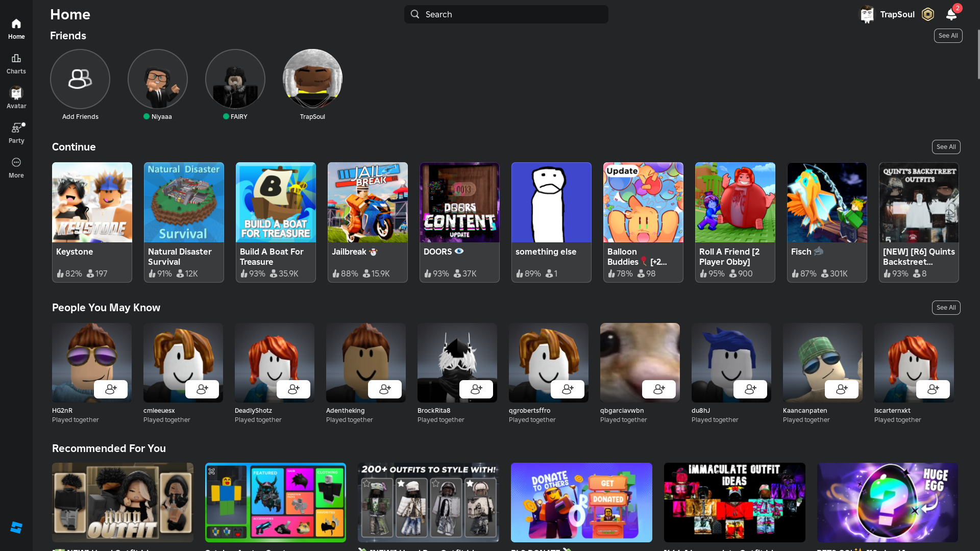The width and height of the screenshot is (980, 551).
Task: Click the Iscarternxkt username
Action: [892, 411]
